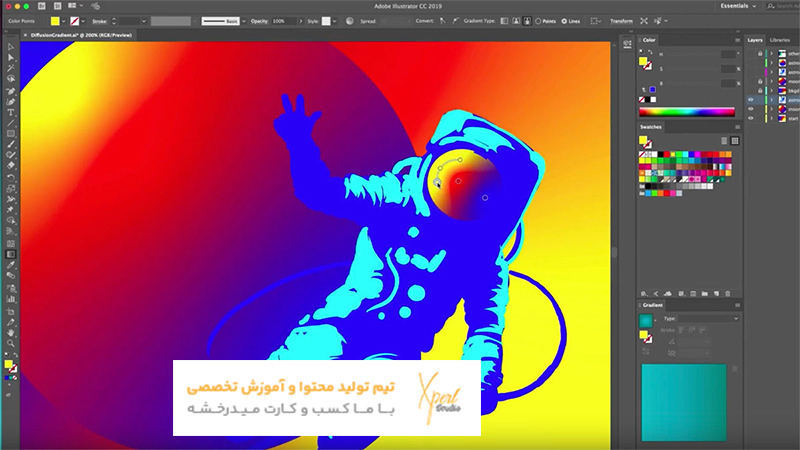
Task: Select the Points radio button
Action: pos(538,21)
